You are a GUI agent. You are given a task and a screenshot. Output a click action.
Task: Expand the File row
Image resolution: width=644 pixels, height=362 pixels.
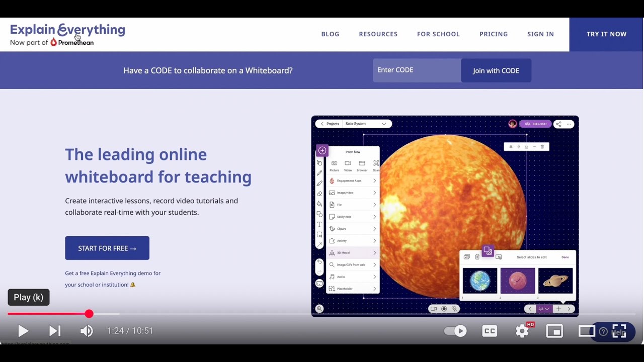(353, 205)
